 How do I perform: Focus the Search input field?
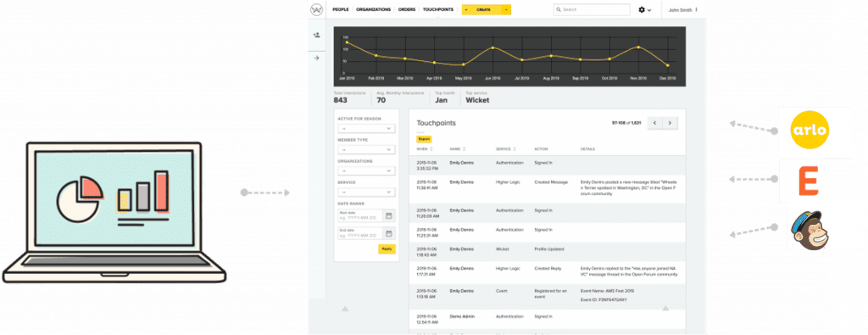pyautogui.click(x=592, y=9)
